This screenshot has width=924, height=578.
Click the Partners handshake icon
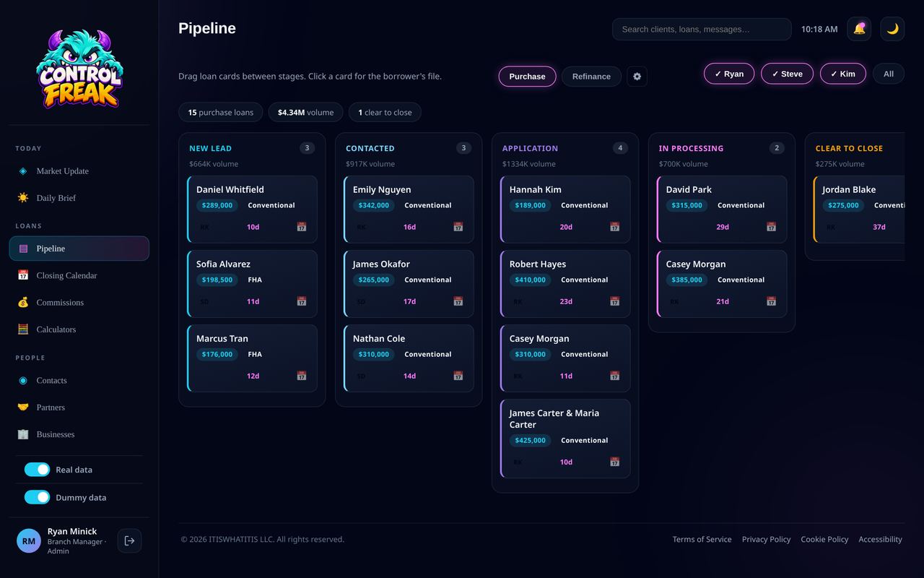(x=23, y=407)
